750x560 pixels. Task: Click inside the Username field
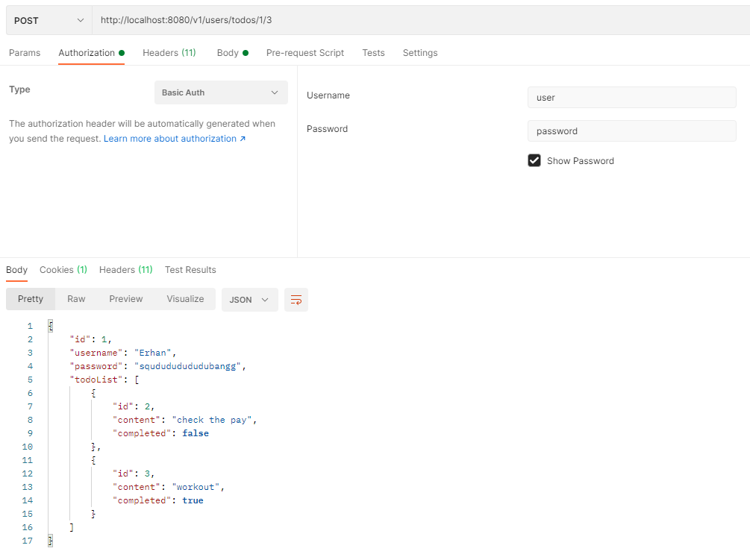click(631, 97)
